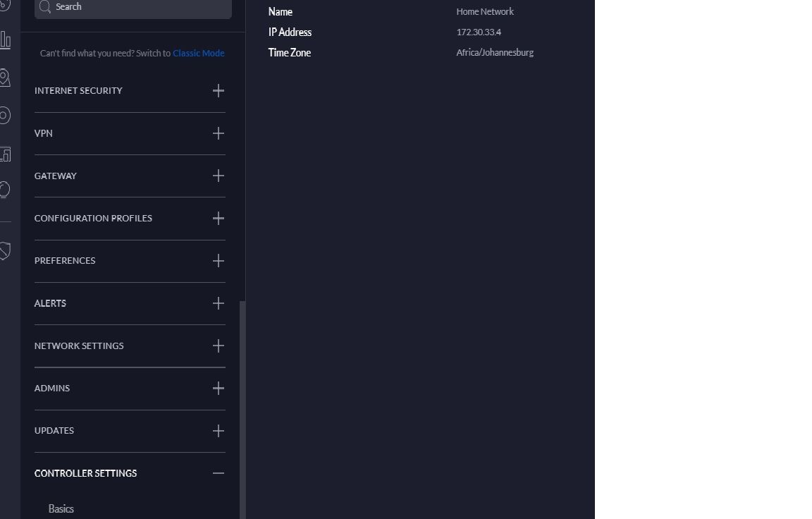Open the Clients icon in sidebar
The image size is (812, 519).
[5, 153]
